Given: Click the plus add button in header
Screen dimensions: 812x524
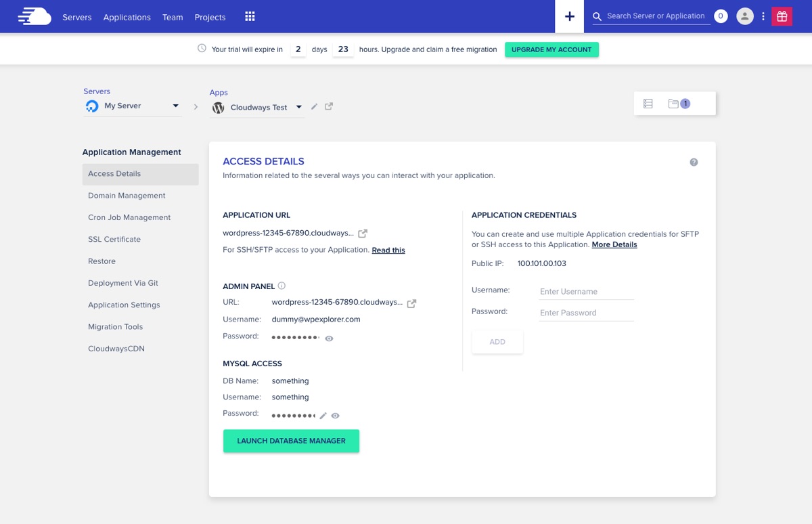Looking at the screenshot, I should (x=570, y=16).
